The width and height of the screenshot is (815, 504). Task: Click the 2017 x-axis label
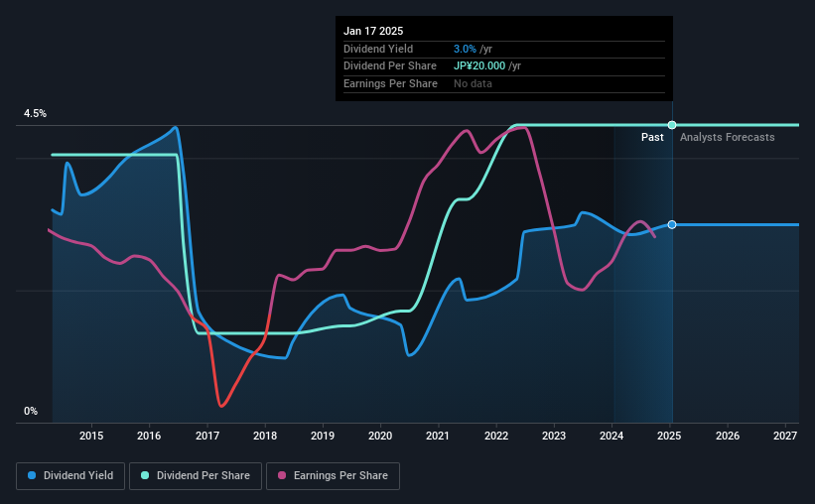(206, 436)
